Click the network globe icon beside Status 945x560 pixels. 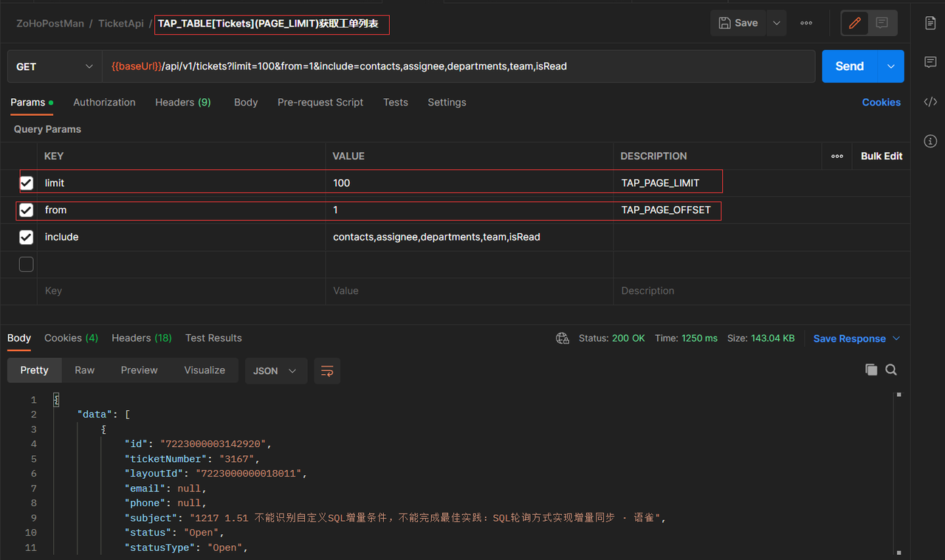tap(563, 339)
